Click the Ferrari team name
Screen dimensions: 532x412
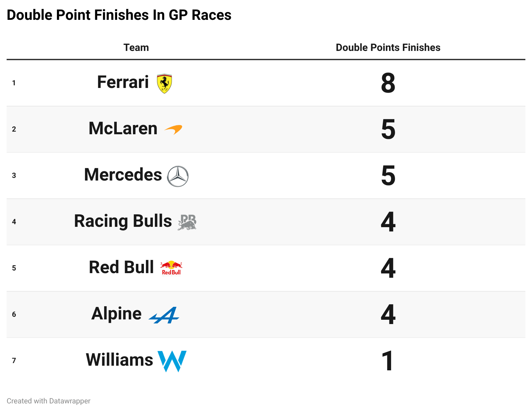pyautogui.click(x=123, y=82)
